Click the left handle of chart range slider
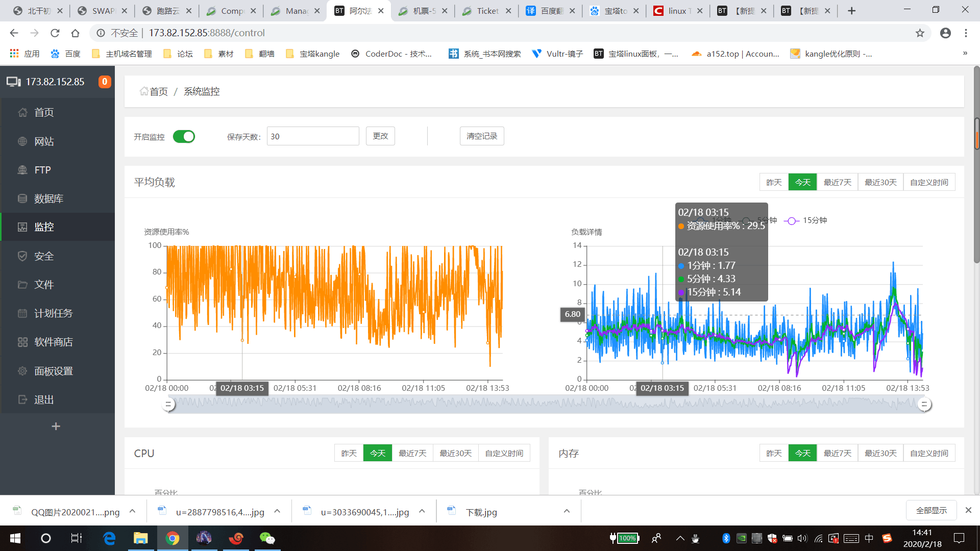Viewport: 980px width, 551px height. 168,405
